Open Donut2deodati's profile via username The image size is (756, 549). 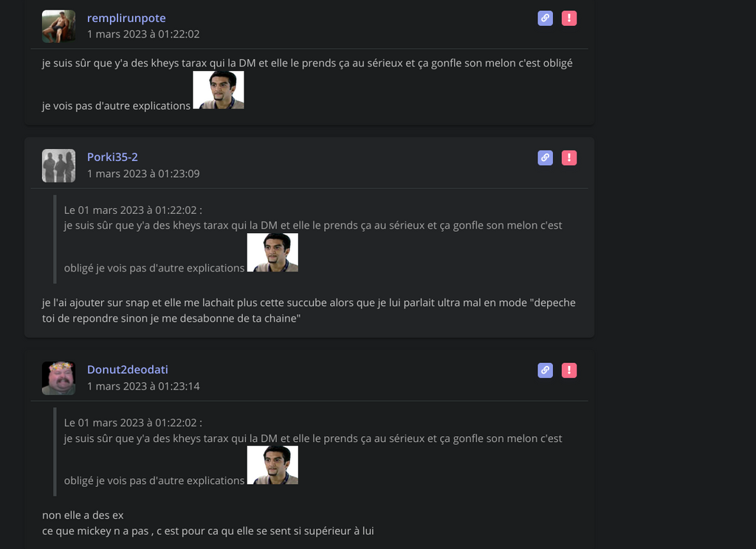tap(128, 370)
